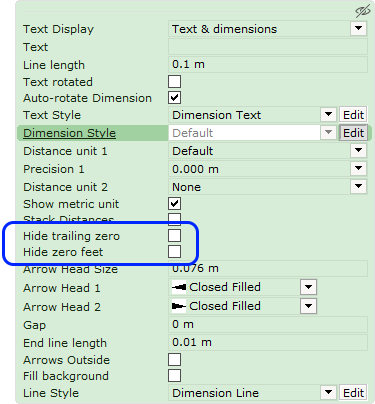Enable the Fill background checkbox

[175, 376]
